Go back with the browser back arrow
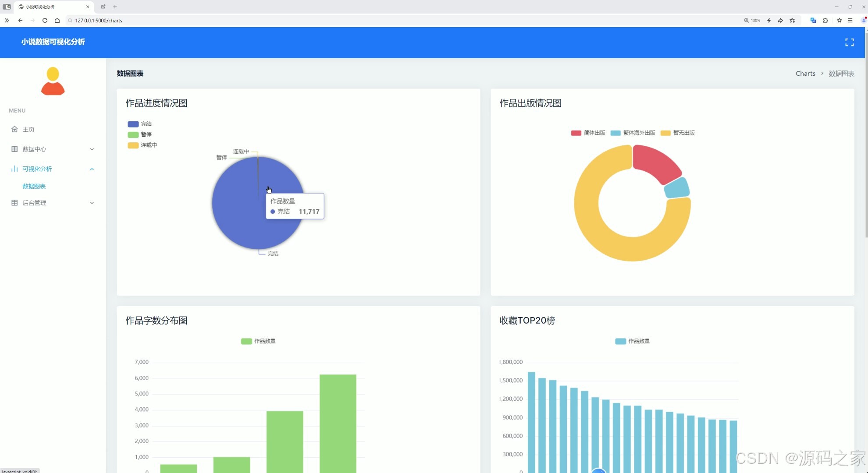 (x=20, y=20)
